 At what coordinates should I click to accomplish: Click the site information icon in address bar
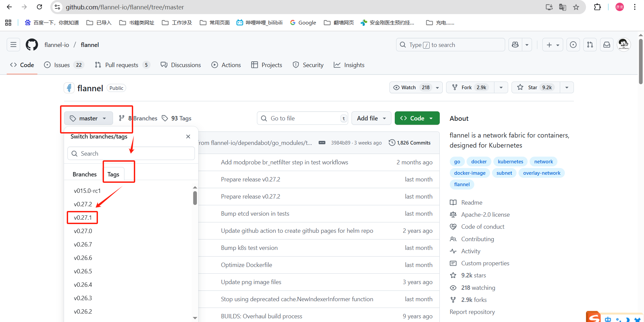pyautogui.click(x=57, y=7)
